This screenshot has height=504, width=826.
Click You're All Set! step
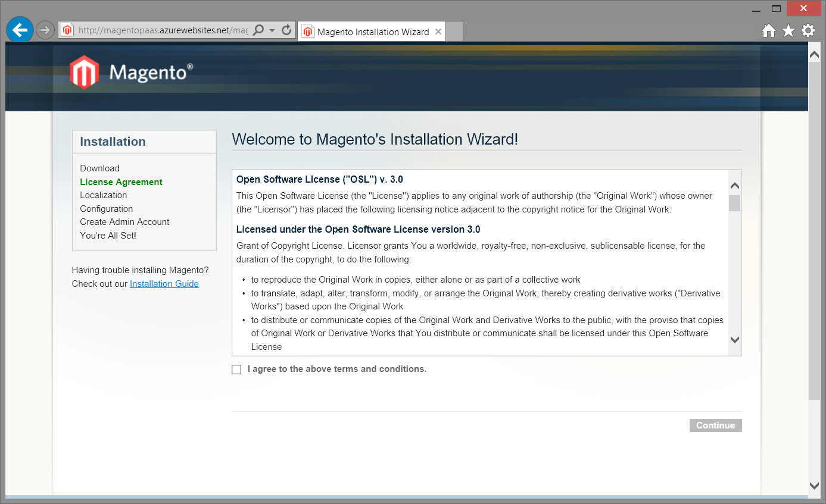coord(108,236)
